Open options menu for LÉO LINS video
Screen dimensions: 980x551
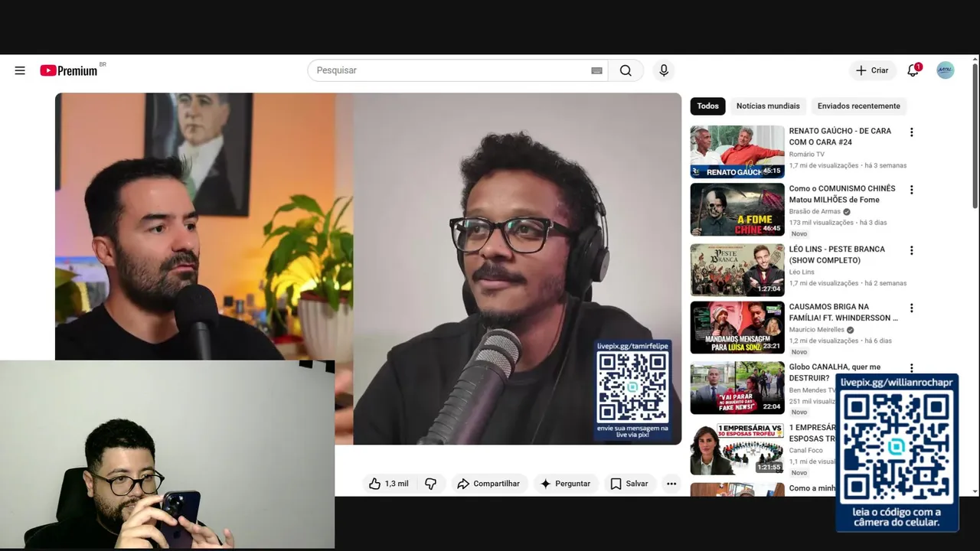(x=911, y=250)
